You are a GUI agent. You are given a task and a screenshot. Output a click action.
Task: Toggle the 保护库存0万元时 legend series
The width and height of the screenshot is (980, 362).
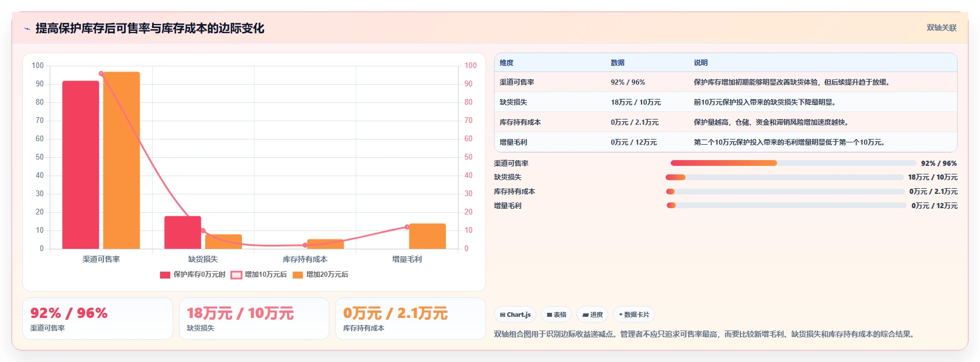click(x=193, y=275)
